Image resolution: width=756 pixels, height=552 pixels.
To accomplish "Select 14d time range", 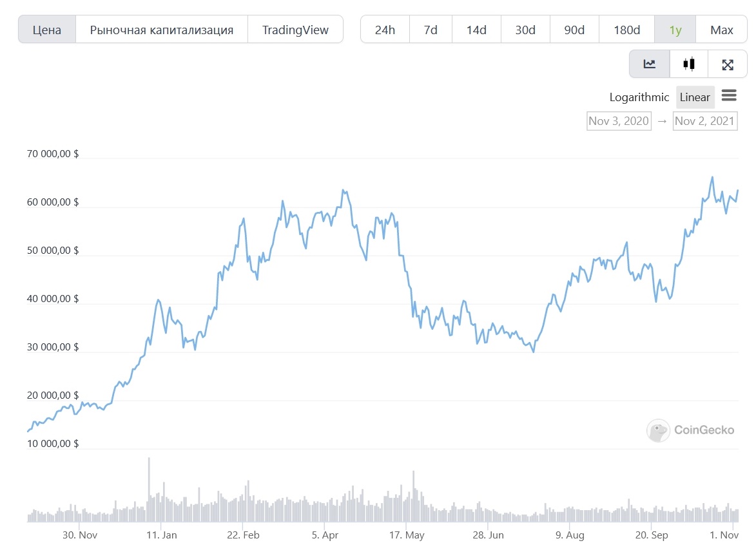I will click(x=476, y=30).
